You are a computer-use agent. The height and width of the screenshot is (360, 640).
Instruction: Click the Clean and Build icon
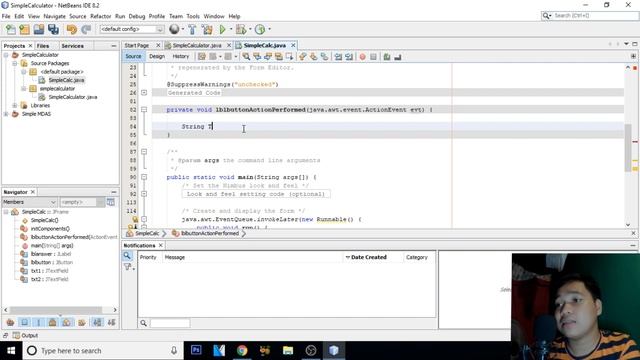click(x=207, y=29)
